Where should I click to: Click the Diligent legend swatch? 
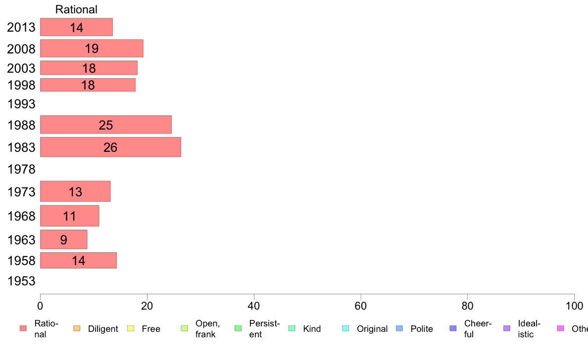click(77, 328)
